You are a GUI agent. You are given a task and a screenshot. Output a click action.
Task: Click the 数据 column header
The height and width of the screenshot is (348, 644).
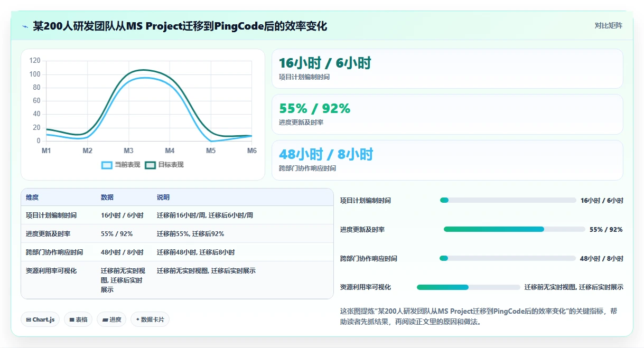(107, 197)
